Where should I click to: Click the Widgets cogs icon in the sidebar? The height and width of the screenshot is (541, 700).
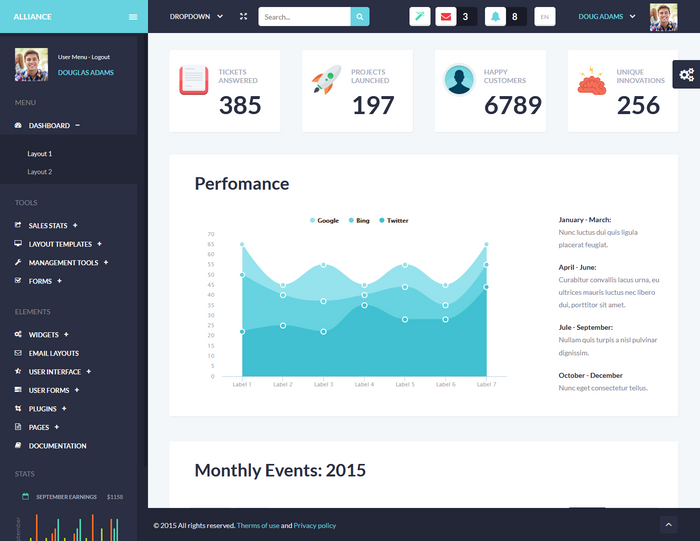(x=18, y=334)
